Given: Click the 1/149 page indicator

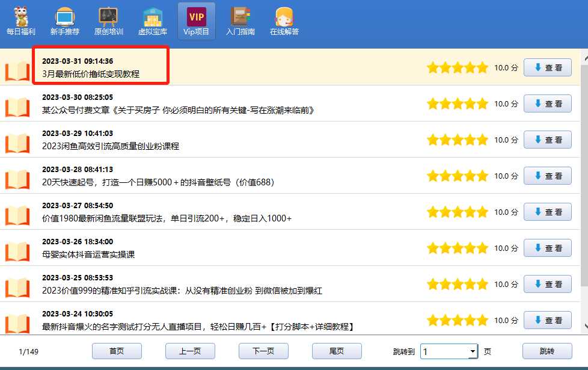Looking at the screenshot, I should (28, 351).
